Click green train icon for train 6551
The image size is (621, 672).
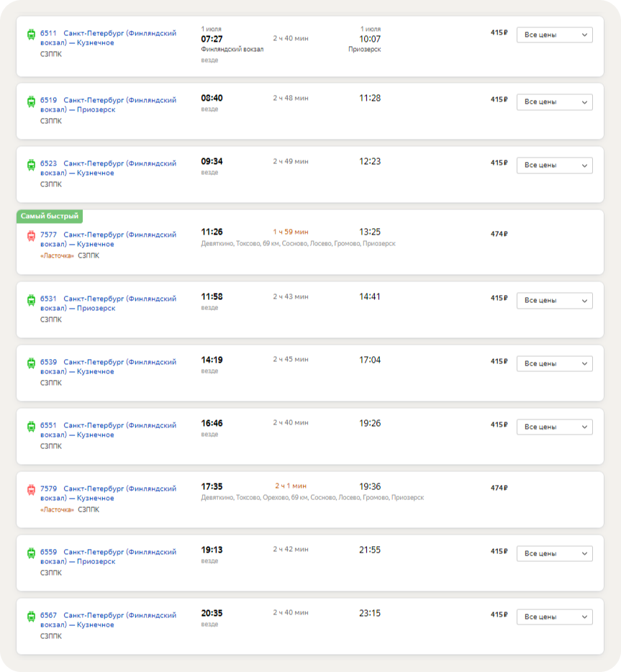(x=31, y=425)
